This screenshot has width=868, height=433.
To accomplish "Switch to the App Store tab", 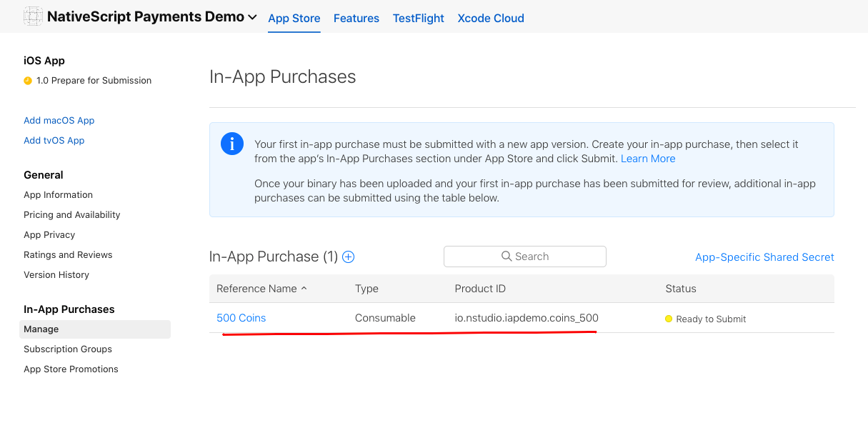I will pyautogui.click(x=294, y=19).
